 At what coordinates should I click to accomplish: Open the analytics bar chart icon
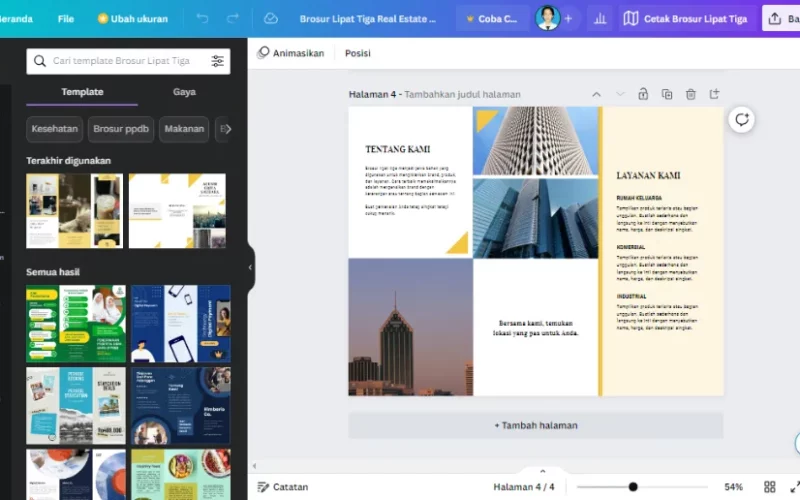point(600,19)
